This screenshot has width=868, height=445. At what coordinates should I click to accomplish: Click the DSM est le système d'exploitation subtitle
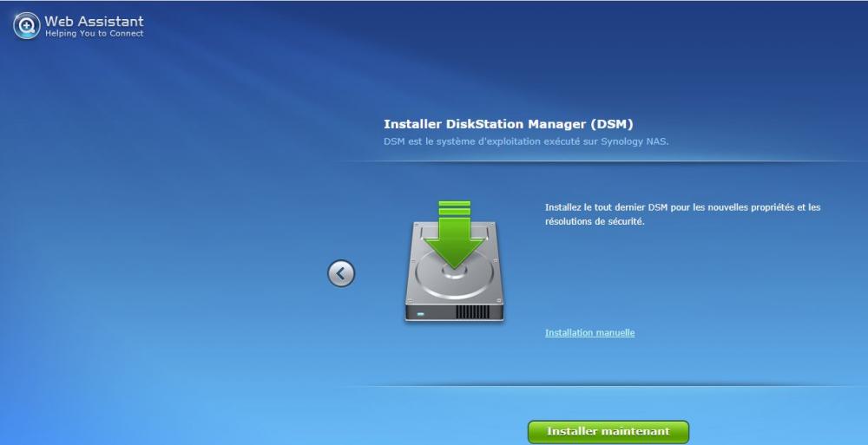pyautogui.click(x=526, y=141)
